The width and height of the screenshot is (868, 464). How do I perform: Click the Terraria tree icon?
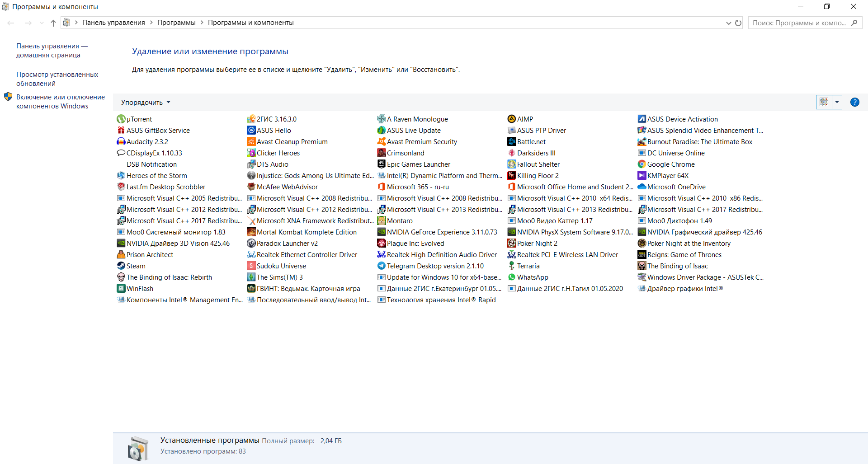click(x=511, y=266)
